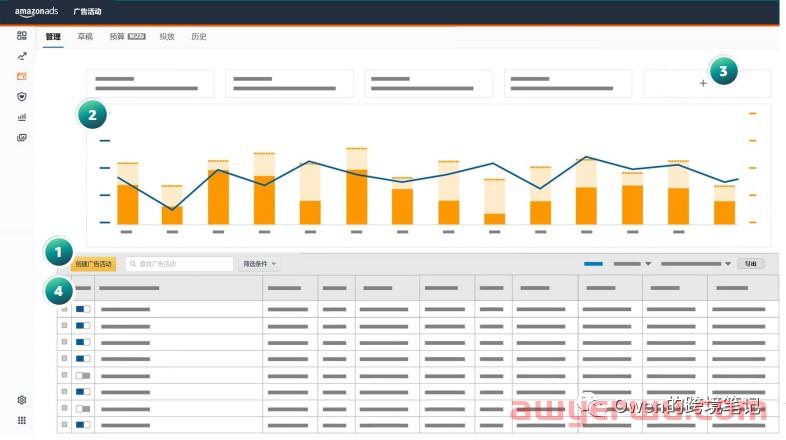
Task: Open the apps grid icon at sidebar bottom
Action: (22, 420)
